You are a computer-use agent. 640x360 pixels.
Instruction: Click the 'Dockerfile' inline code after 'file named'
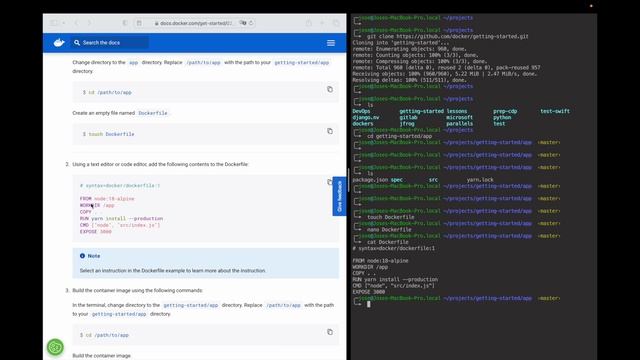(153, 113)
